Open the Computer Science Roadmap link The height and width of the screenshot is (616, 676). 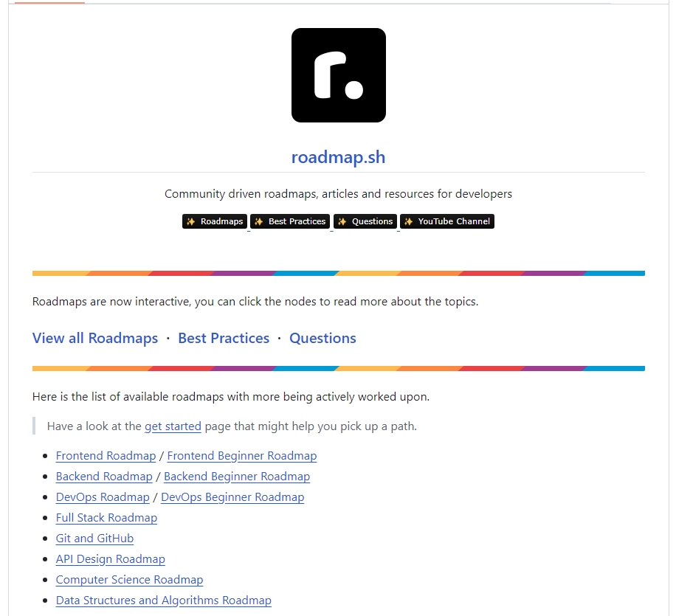point(129,580)
